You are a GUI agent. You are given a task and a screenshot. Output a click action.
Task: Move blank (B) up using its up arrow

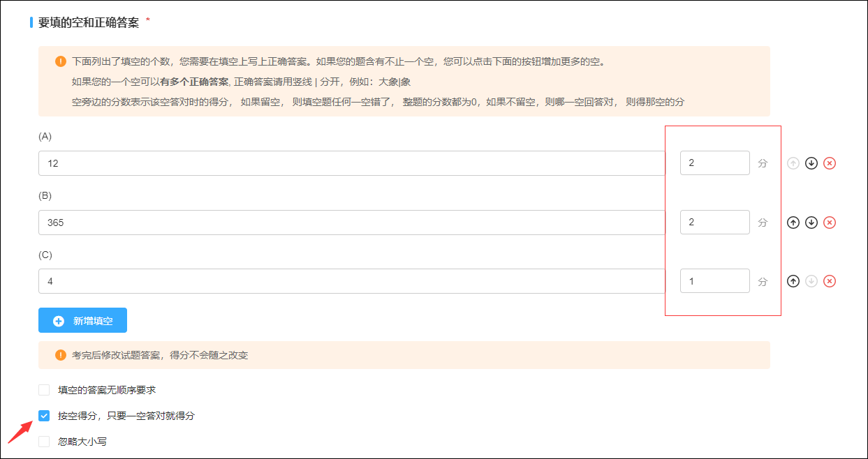[793, 222]
